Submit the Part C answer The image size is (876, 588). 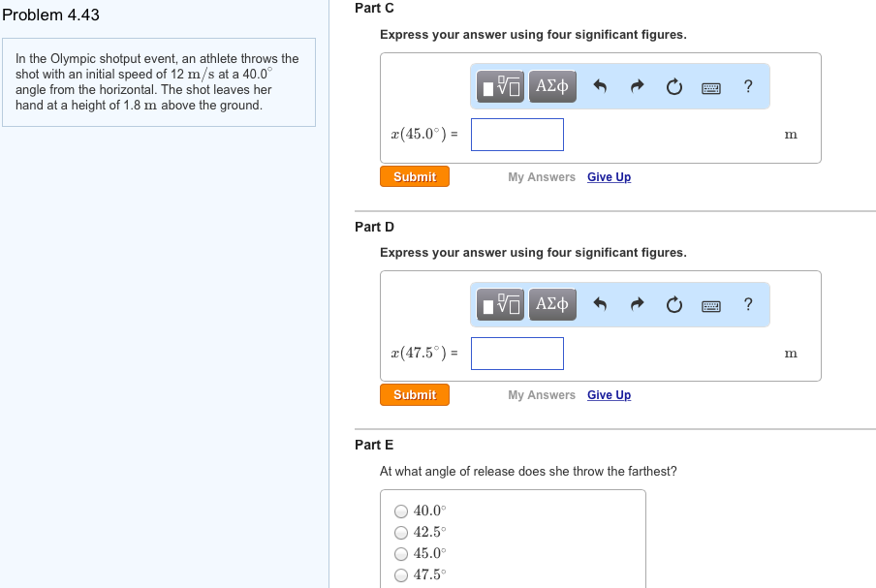point(415,177)
